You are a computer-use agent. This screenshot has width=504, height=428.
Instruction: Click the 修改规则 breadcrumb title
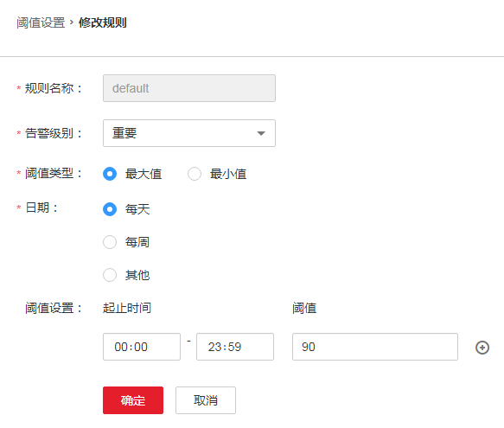point(103,22)
